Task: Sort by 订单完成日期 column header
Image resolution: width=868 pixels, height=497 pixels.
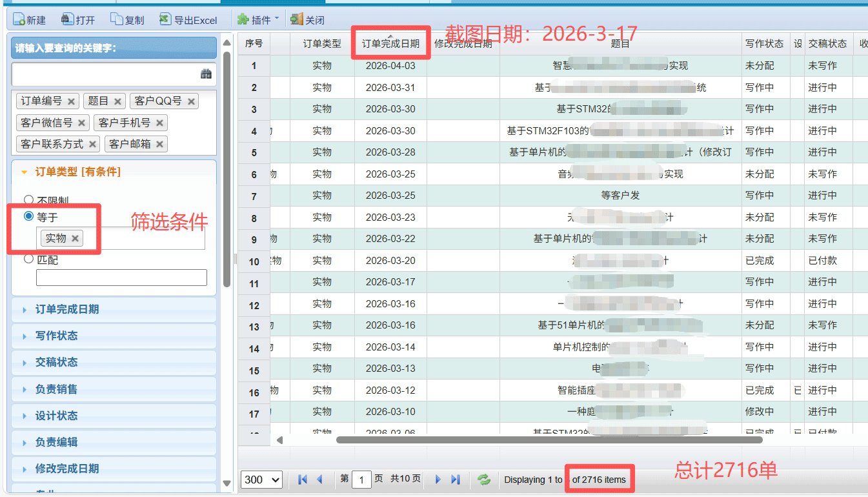Action: [390, 44]
